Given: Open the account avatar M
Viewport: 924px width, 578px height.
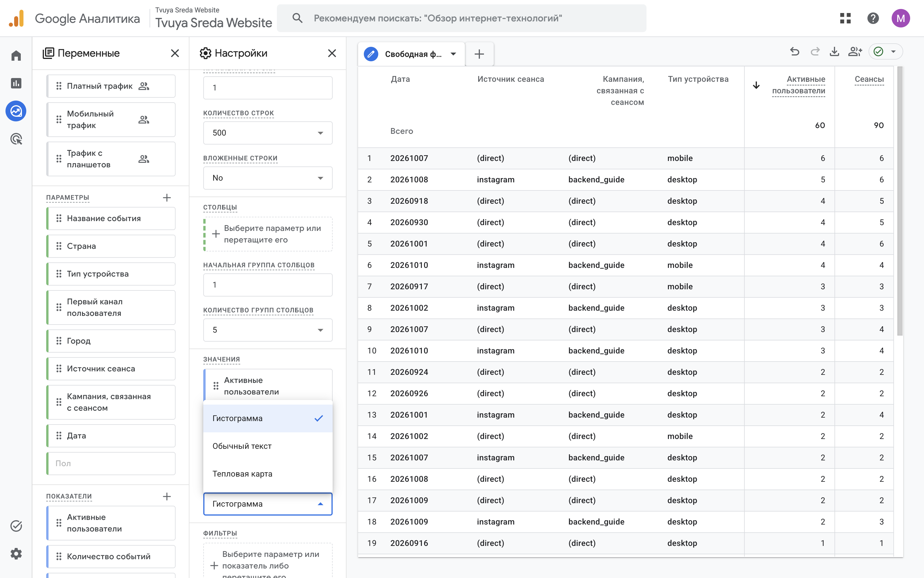Looking at the screenshot, I should (901, 18).
